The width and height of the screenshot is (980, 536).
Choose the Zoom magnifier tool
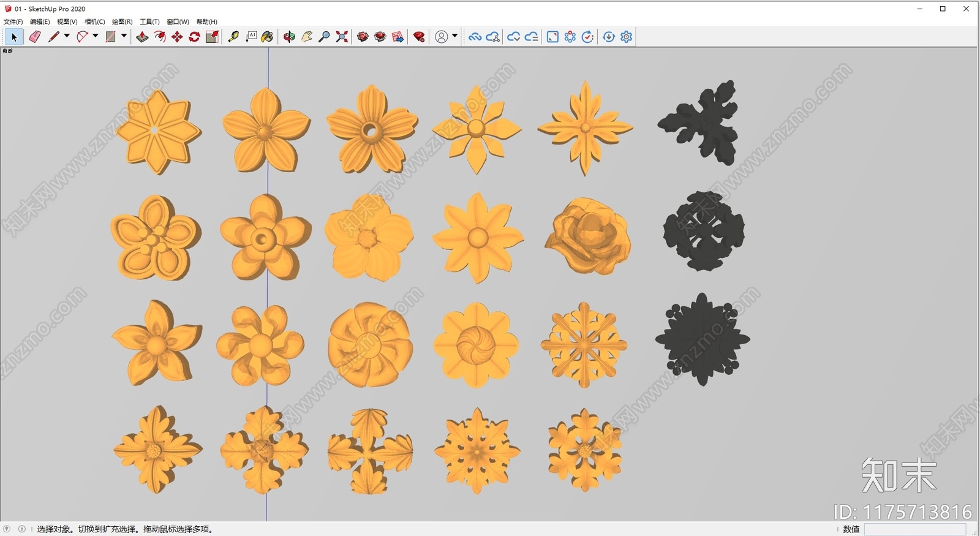[x=324, y=37]
